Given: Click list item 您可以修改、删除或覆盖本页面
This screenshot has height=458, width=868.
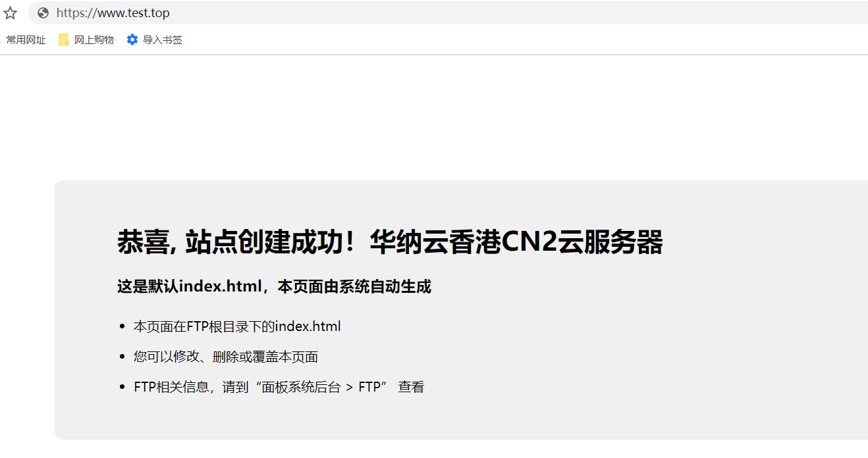Looking at the screenshot, I should (x=226, y=357).
